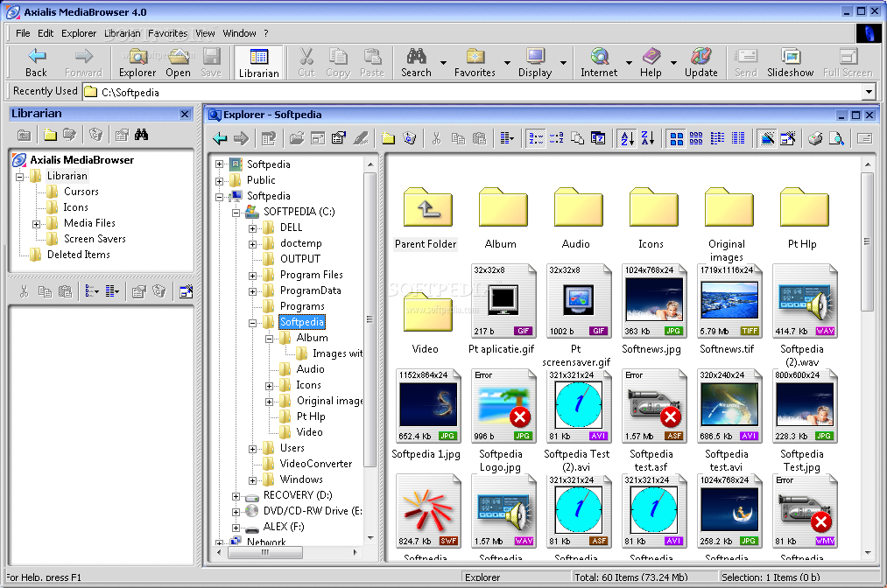Switch to details columns view mode
The width and height of the screenshot is (887, 588).
point(738,138)
